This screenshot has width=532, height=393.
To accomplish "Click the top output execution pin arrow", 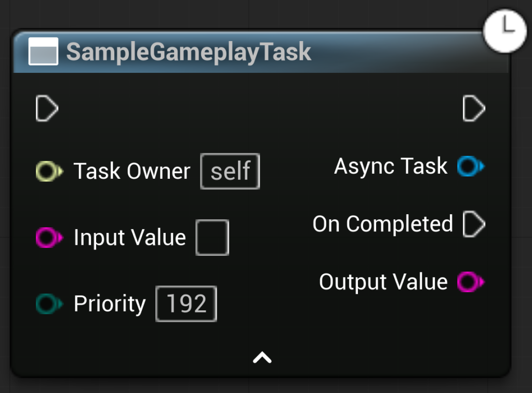I will click(474, 109).
